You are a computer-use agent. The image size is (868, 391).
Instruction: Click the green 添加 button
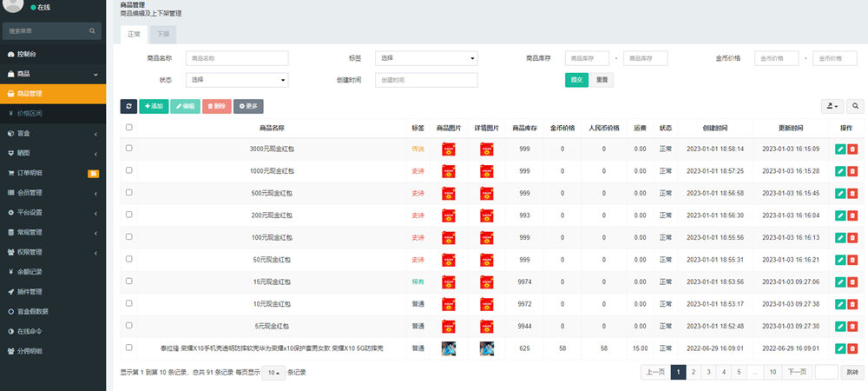154,106
